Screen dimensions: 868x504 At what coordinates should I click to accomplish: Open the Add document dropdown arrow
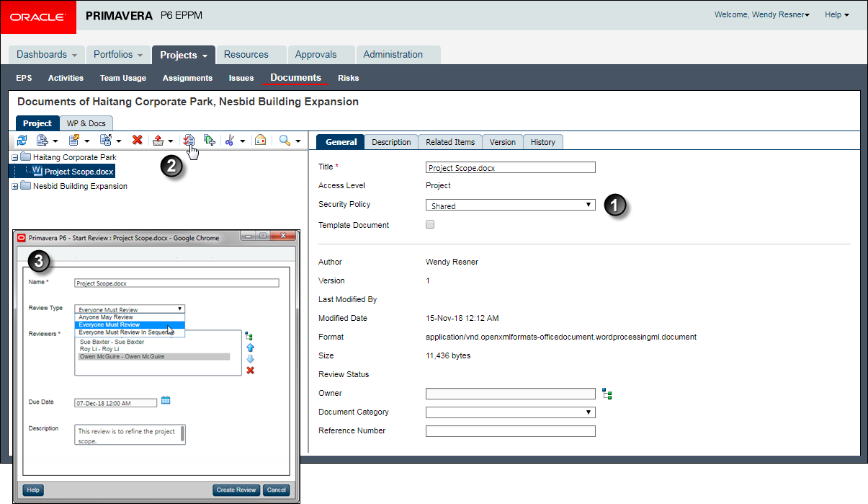click(x=55, y=141)
